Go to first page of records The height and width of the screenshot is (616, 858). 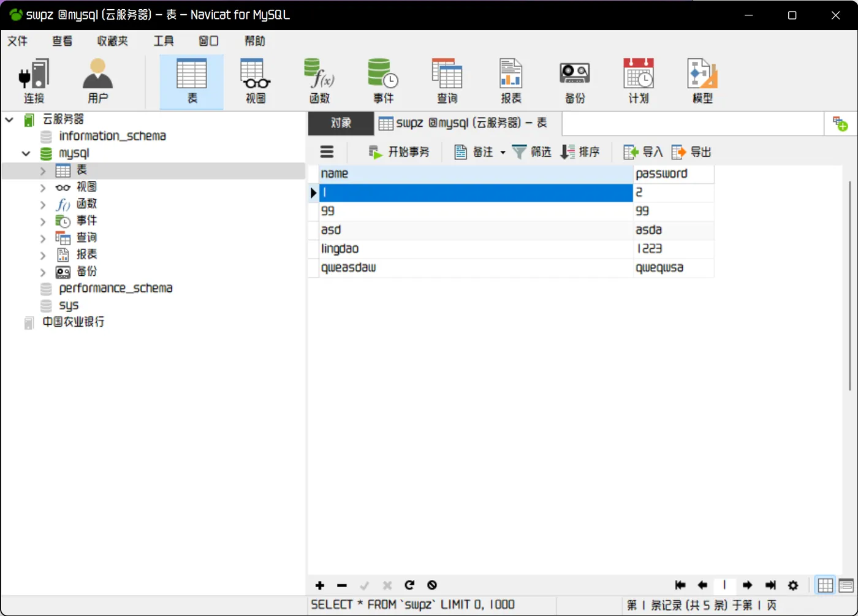[680, 585]
